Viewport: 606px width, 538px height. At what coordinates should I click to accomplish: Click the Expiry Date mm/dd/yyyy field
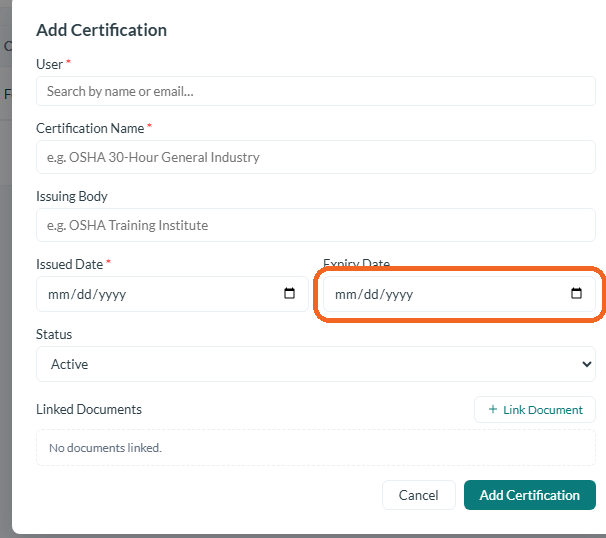tap(459, 294)
